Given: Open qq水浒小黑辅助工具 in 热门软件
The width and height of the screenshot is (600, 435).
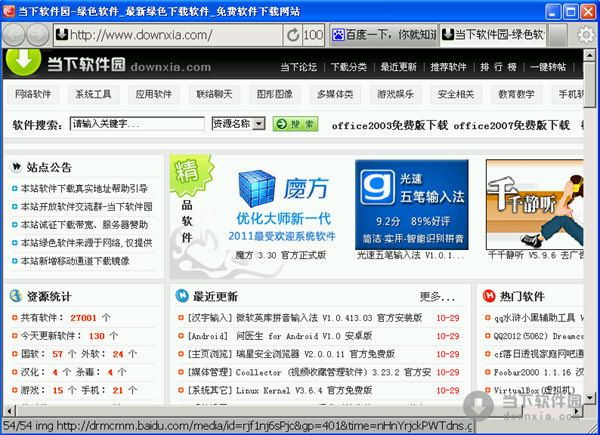Looking at the screenshot, I should (x=538, y=318).
